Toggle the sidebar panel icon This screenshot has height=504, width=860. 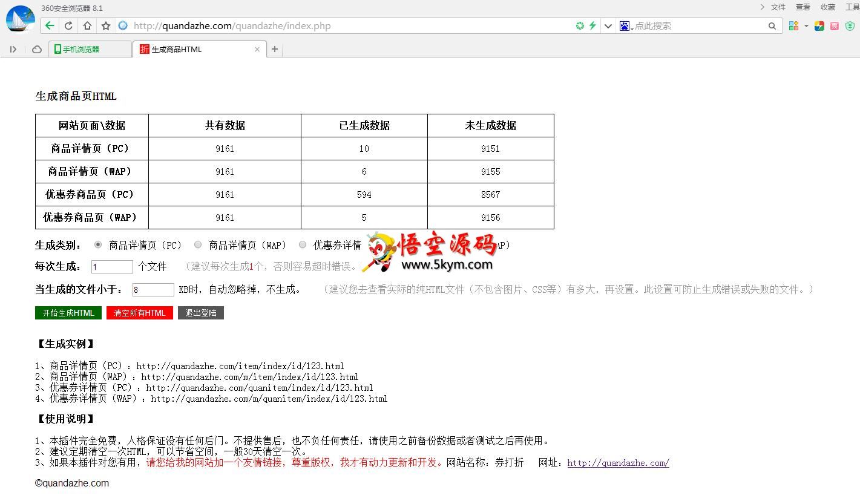pyautogui.click(x=13, y=50)
